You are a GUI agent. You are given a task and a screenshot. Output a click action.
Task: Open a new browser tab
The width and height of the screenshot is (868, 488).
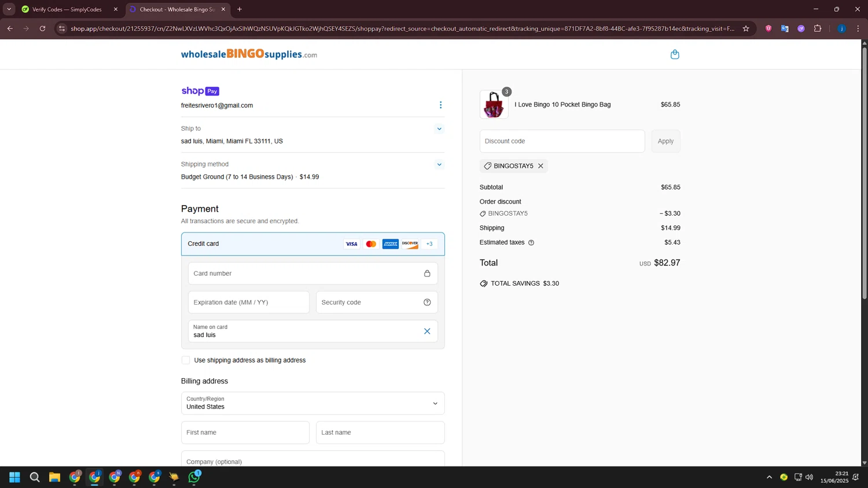[x=240, y=9]
